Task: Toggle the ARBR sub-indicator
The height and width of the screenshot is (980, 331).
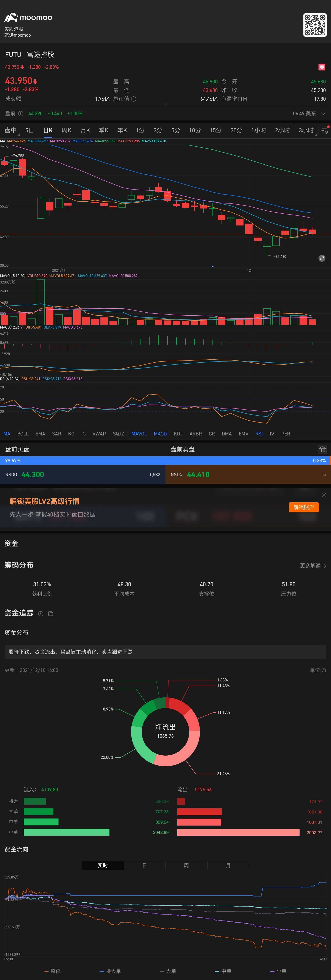Action: pos(195,434)
